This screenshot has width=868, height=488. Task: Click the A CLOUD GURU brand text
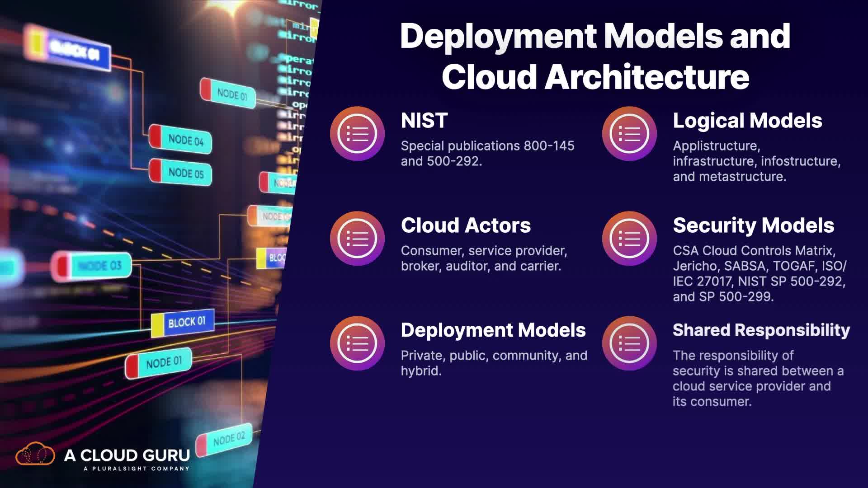127,455
